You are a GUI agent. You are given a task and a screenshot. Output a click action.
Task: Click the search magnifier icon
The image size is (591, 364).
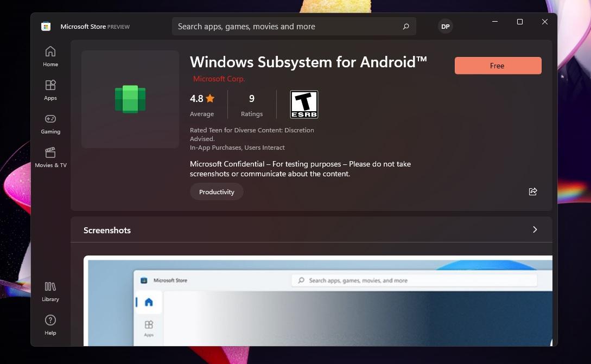pos(405,26)
